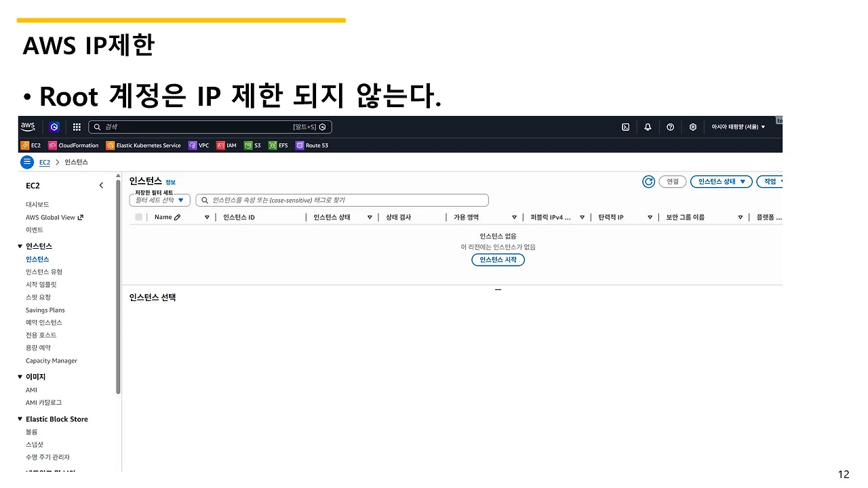Refresh the instances list
The height and width of the screenshot is (488, 868).
648,181
